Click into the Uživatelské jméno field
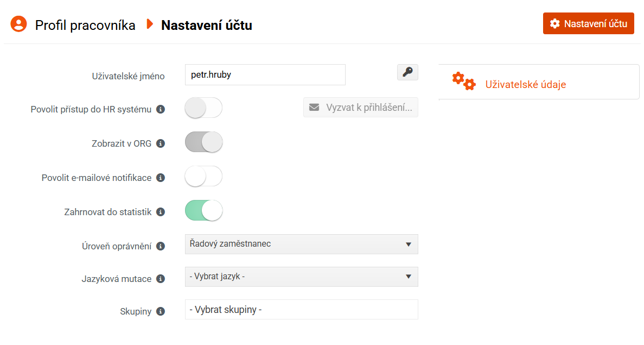 coord(265,75)
